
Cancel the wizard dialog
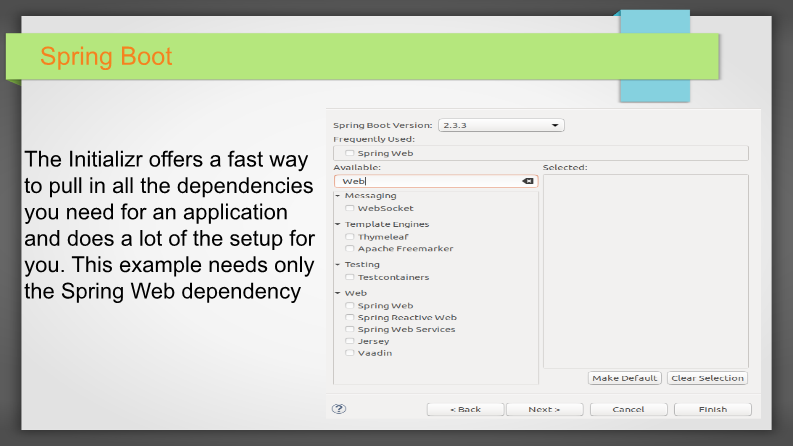[629, 409]
